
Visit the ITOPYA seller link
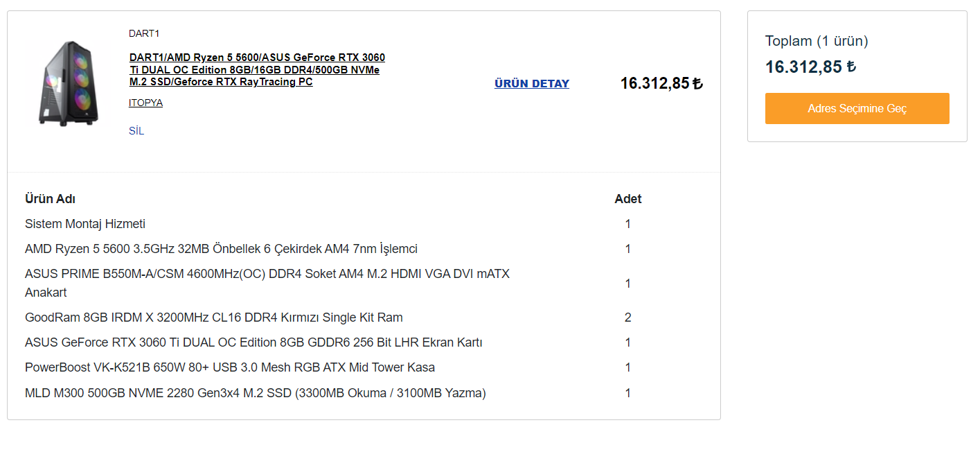[x=145, y=103]
